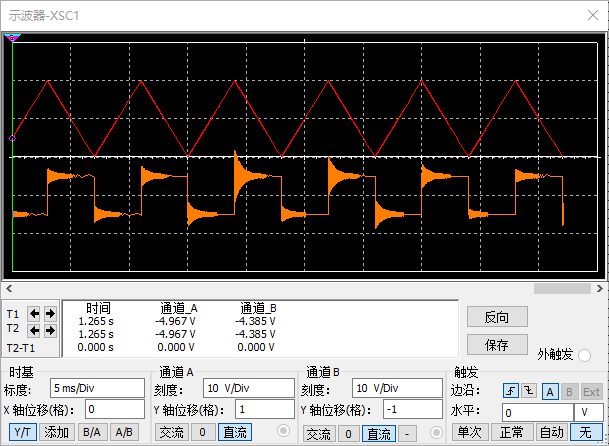Image resolution: width=609 pixels, height=446 pixels.
Task: Move cursor T2 left with arrow
Action: (34, 331)
